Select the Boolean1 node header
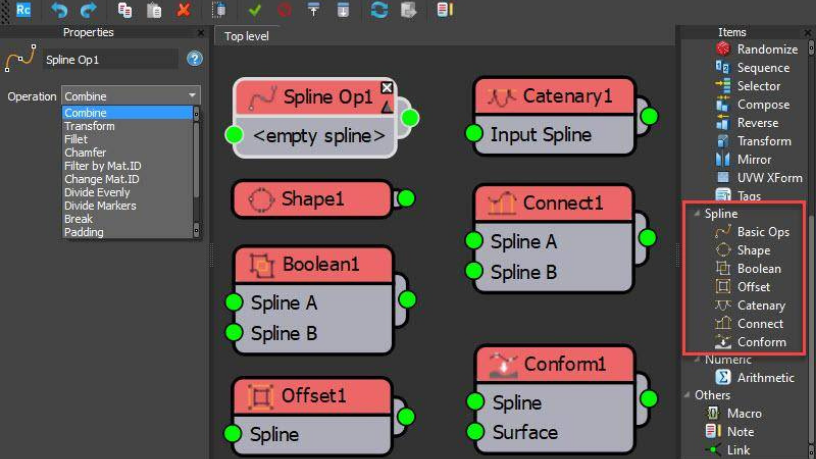 pos(313,264)
